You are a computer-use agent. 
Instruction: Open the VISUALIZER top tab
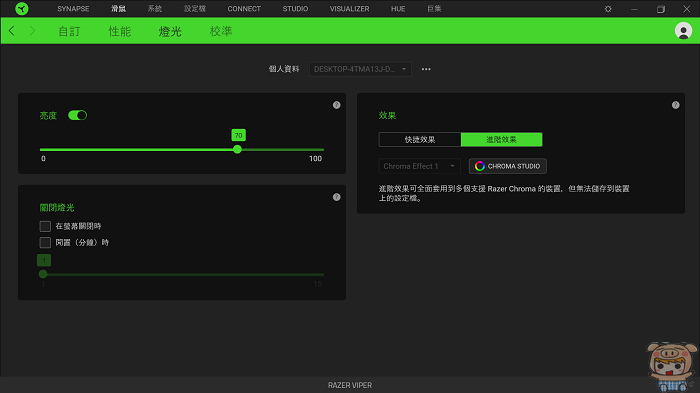pos(350,9)
